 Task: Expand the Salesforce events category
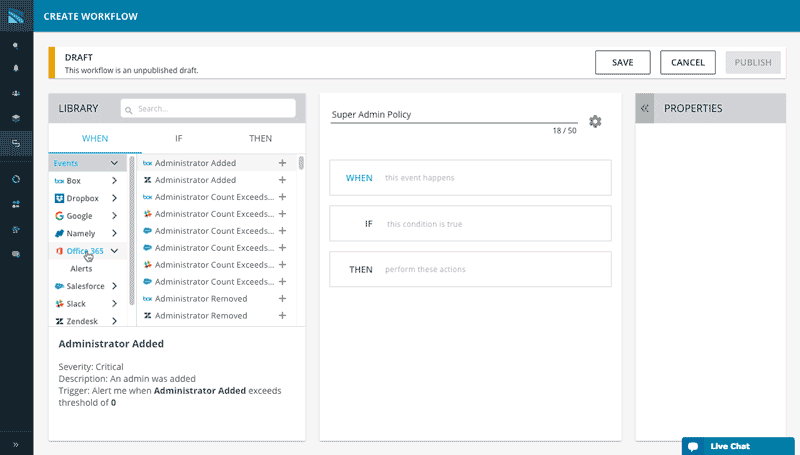pyautogui.click(x=115, y=286)
